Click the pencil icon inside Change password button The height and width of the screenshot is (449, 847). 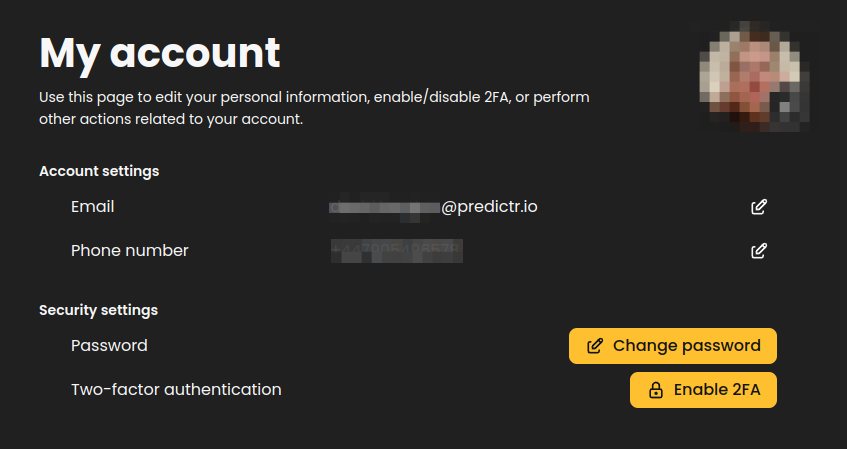coord(595,346)
